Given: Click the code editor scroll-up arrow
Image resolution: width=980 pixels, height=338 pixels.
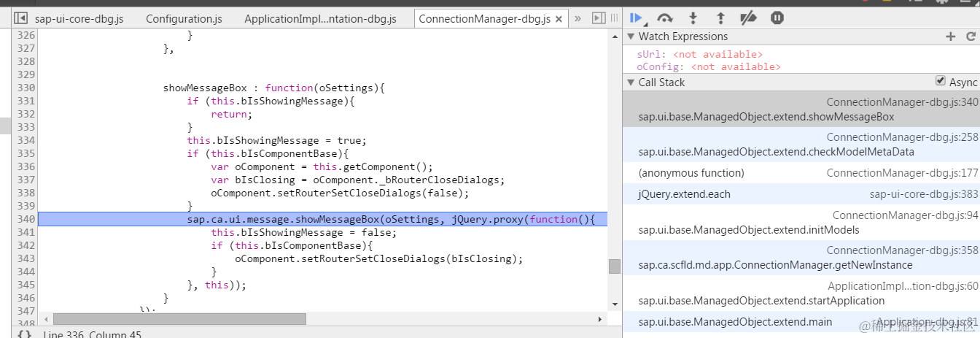Looking at the screenshot, I should (x=615, y=36).
